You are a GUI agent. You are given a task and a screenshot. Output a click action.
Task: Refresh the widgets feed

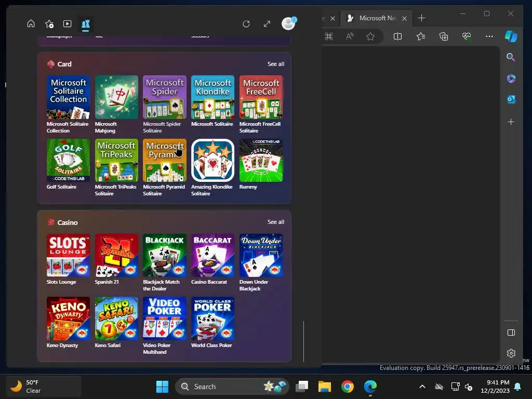pos(246,24)
